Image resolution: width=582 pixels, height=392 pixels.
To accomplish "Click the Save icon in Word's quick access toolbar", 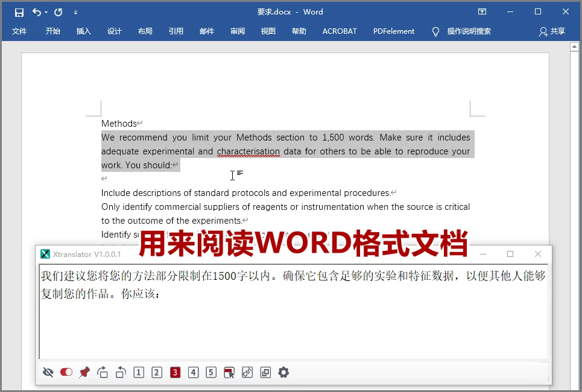I will point(19,13).
